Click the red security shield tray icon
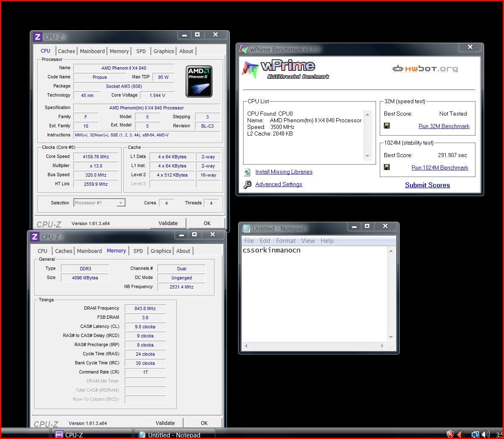 450,434
